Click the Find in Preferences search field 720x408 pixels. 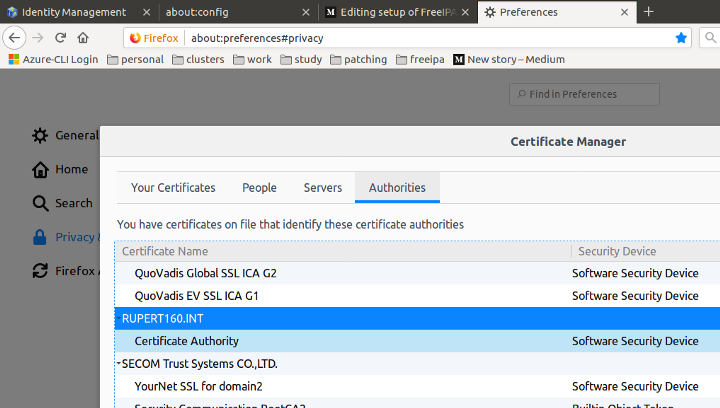point(584,94)
